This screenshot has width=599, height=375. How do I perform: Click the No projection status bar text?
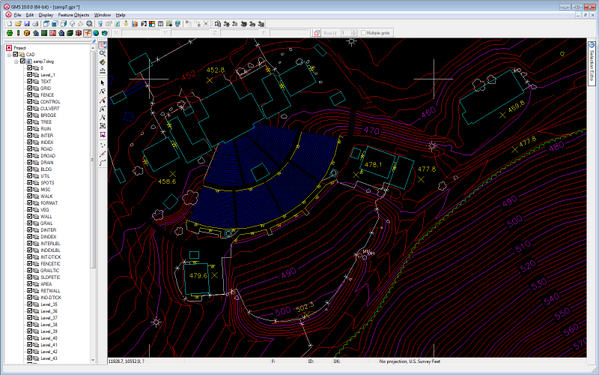(410, 361)
